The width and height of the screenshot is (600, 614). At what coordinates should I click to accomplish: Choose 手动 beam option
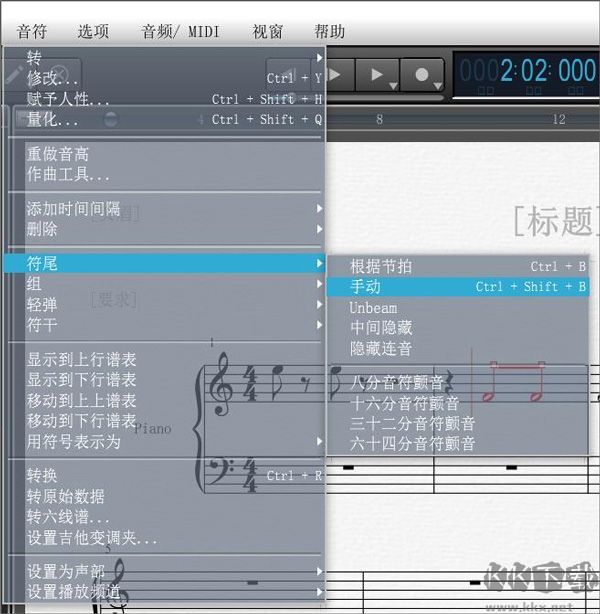[x=458, y=287]
